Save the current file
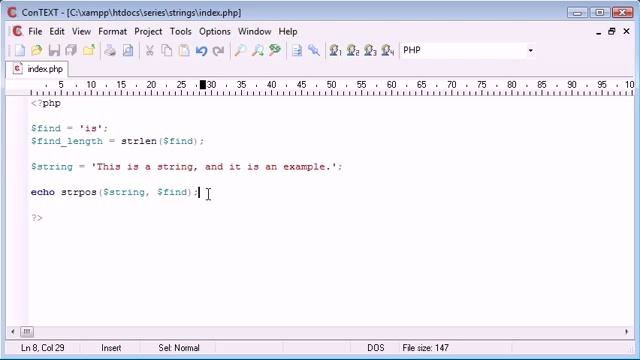Image resolution: width=640 pixels, height=360 pixels. [x=54, y=50]
